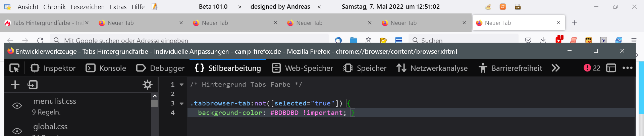The image size is (644, 136).
Task: Open style editor options gear
Action: coord(148,85)
